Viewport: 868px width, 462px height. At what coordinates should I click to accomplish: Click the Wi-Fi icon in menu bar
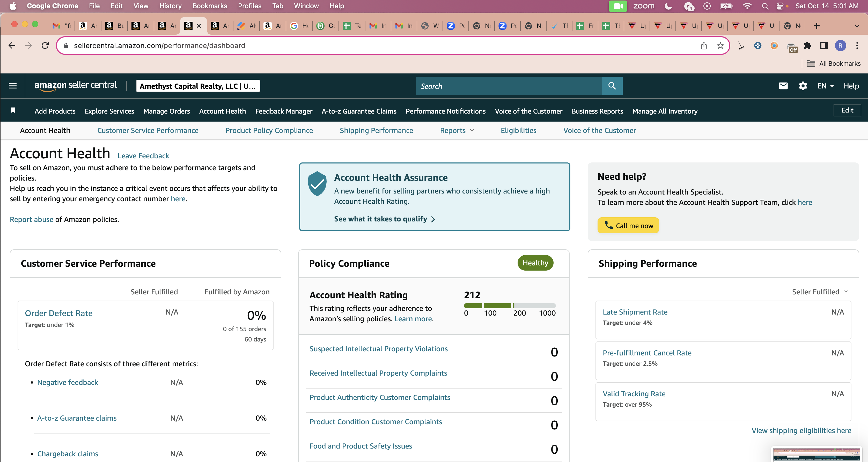coord(747,6)
